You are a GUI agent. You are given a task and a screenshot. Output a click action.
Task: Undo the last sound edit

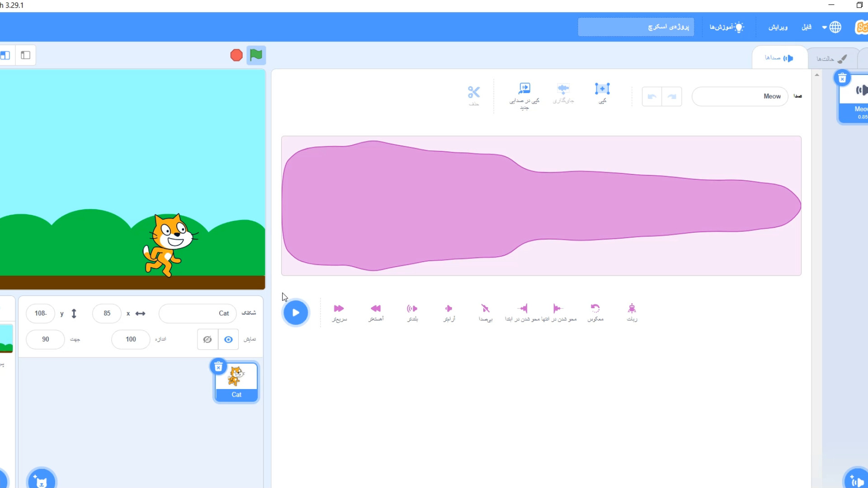[x=652, y=97]
